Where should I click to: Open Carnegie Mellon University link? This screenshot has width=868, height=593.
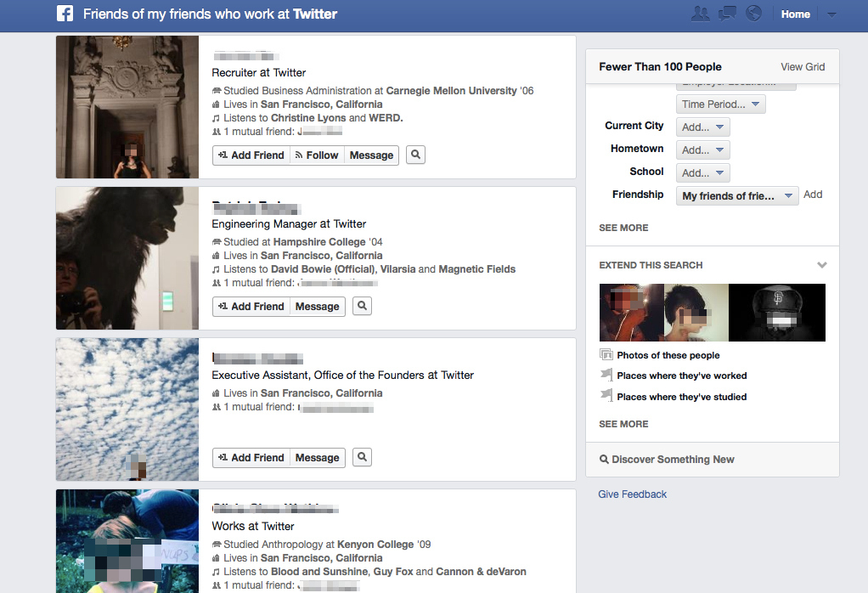click(x=452, y=91)
